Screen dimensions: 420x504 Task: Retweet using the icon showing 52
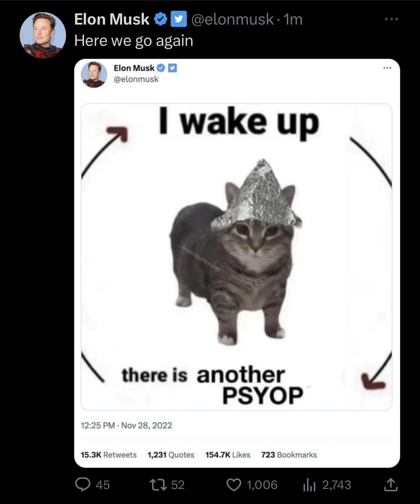158,485
